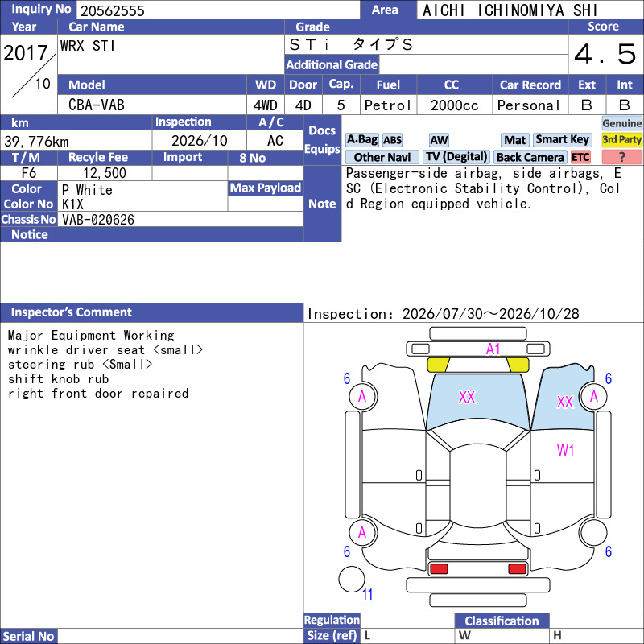Click the A-Bag equipment badge
This screenshot has width=644, height=644.
(361, 140)
